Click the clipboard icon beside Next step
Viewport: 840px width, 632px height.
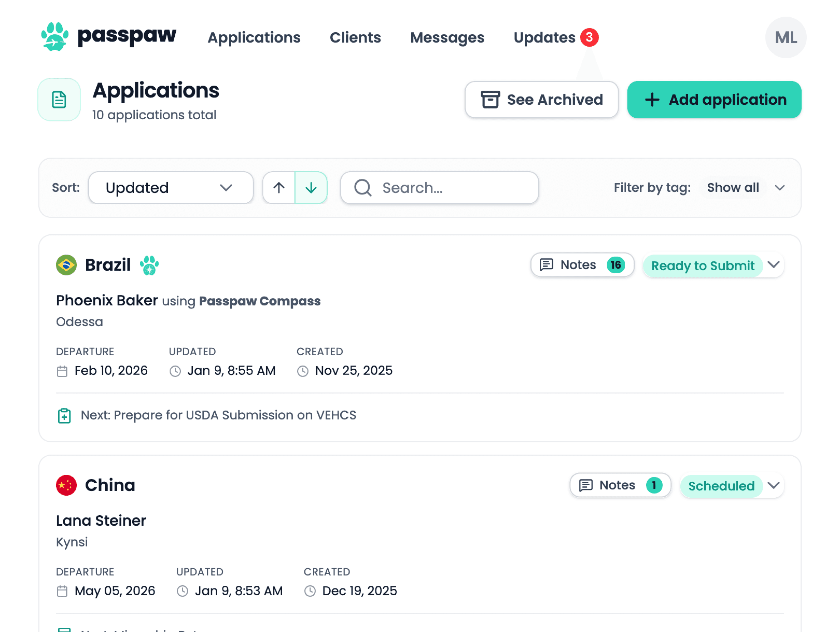[64, 416]
